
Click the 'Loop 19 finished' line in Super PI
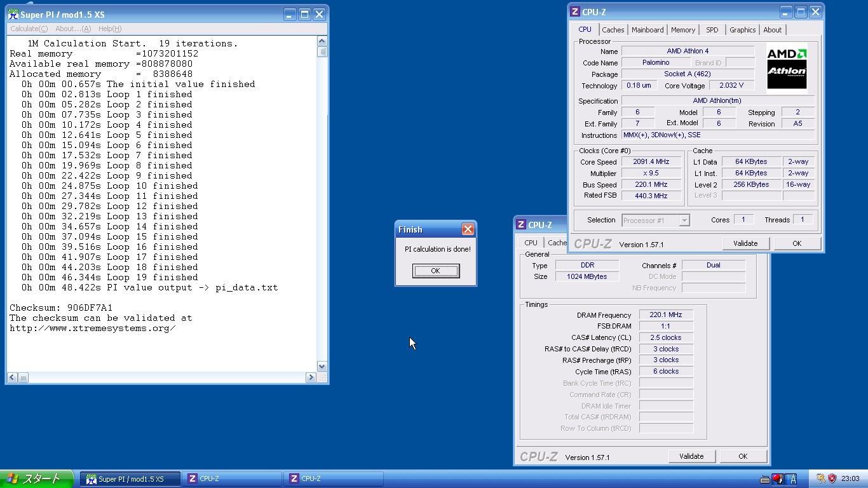(x=110, y=277)
